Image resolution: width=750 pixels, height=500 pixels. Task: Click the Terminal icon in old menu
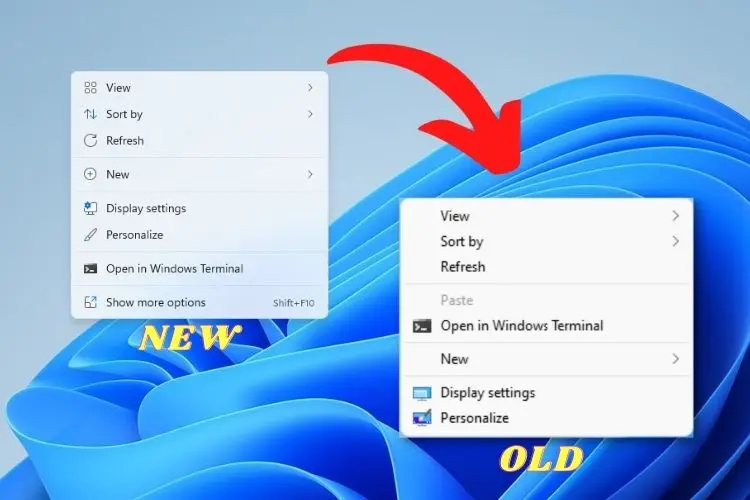point(422,326)
